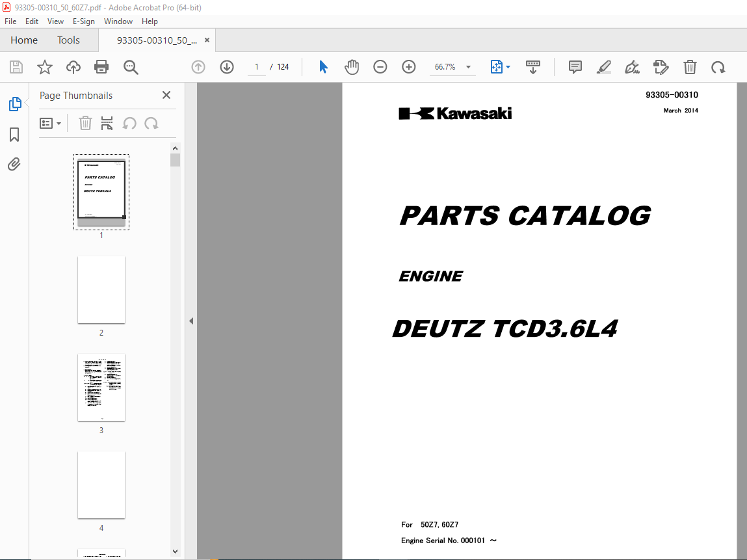Select the page 4 thumbnail
This screenshot has width=747, height=560.
pyautogui.click(x=101, y=485)
